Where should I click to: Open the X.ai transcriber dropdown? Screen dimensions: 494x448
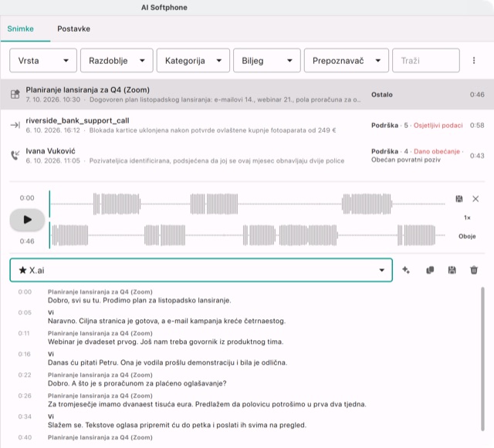(201, 270)
